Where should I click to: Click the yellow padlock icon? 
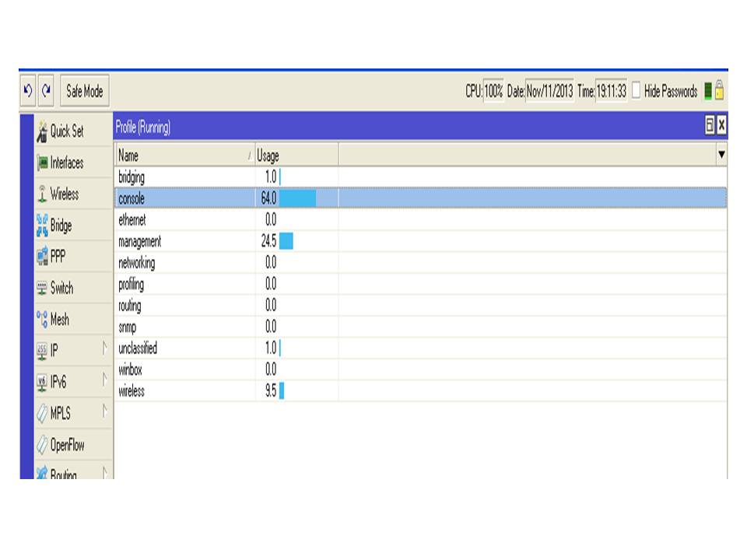(x=719, y=90)
